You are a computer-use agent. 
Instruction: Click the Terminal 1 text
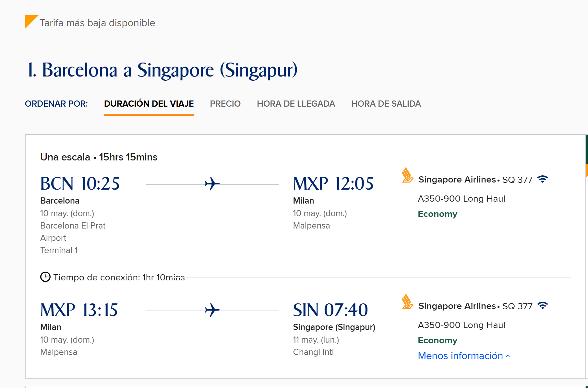coord(59,250)
